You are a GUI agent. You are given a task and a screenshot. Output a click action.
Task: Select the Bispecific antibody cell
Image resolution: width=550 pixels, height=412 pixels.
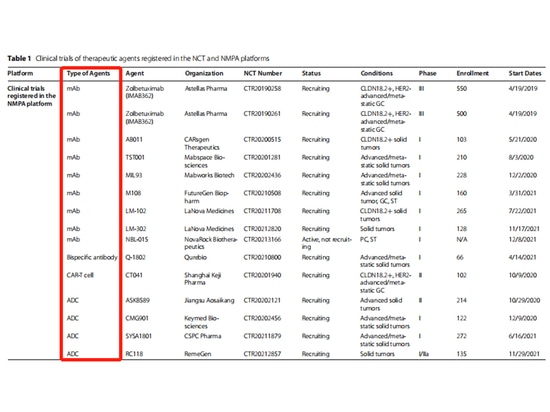pos(92,257)
